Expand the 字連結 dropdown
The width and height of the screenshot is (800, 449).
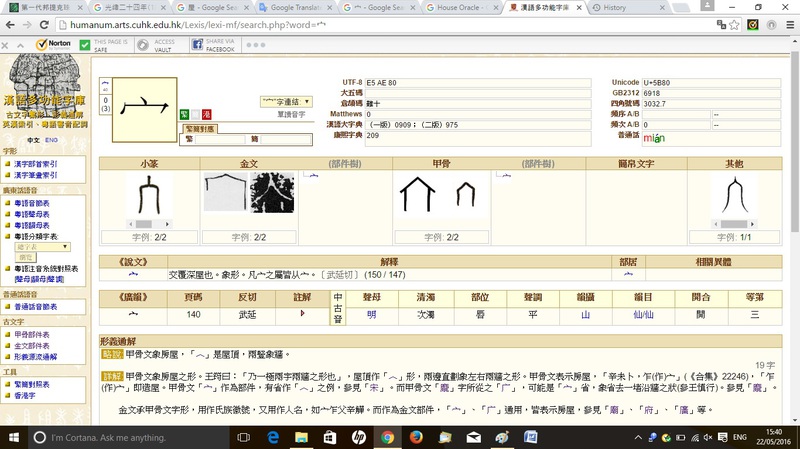click(x=286, y=102)
